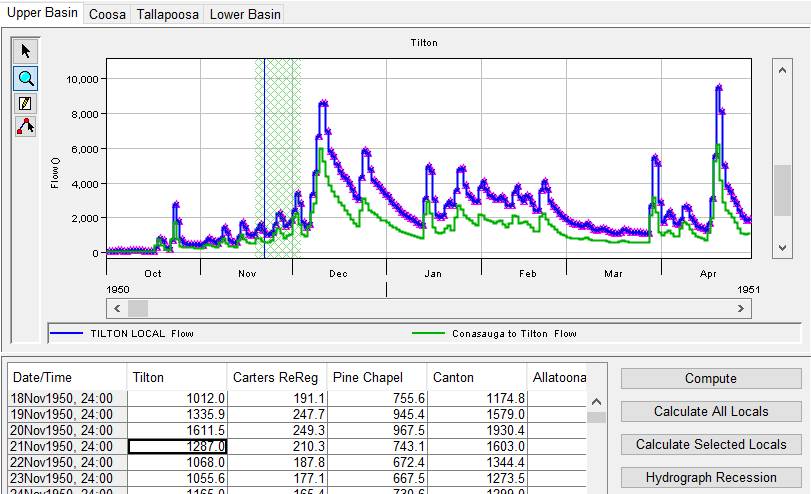
Task: Select the red line-drawing tool
Action: click(26, 127)
